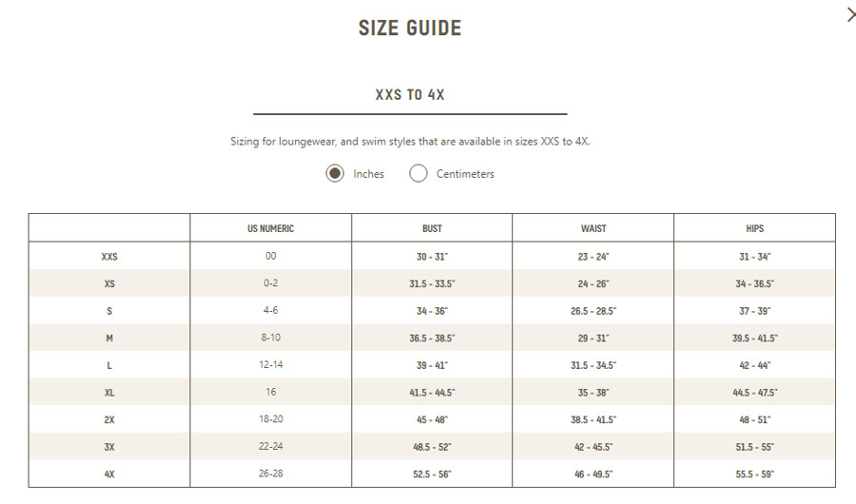
Task: Click the XS size row label
Action: tap(109, 283)
